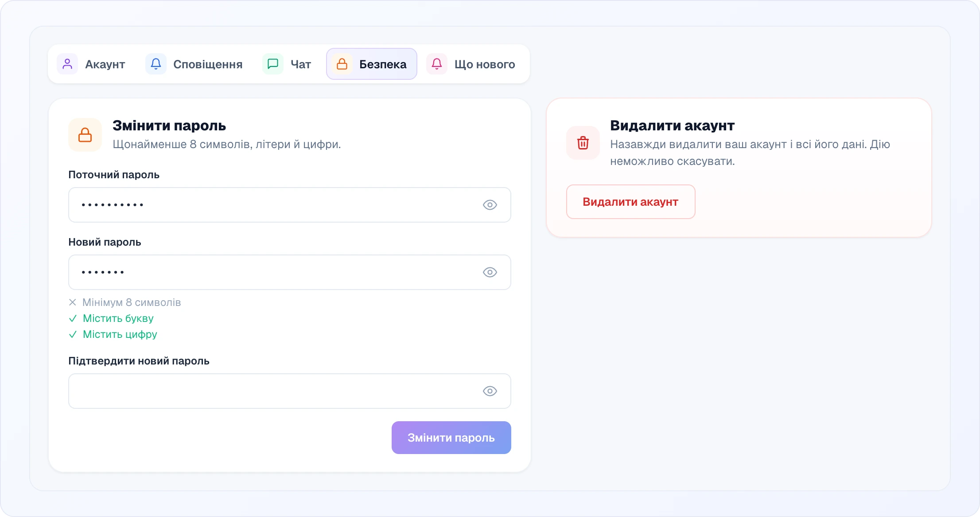Click the Підтвердити новий пароль field
Screen dimensions: 980x517
point(290,391)
